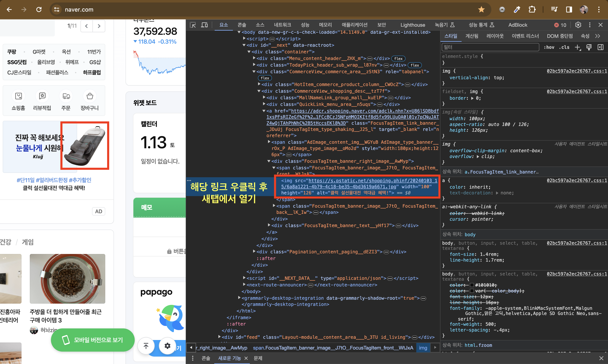Open the Chrome extensions puzzle icon
608x364 pixels.
coord(532,10)
